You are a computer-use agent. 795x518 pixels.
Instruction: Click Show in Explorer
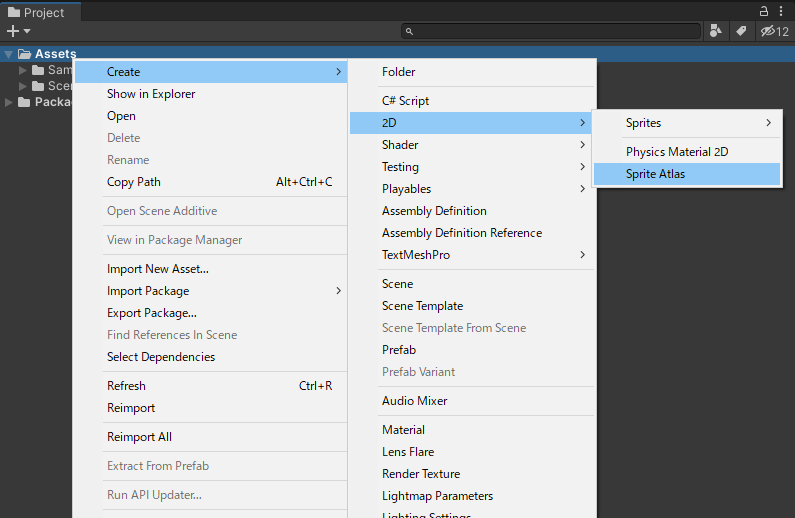click(151, 94)
